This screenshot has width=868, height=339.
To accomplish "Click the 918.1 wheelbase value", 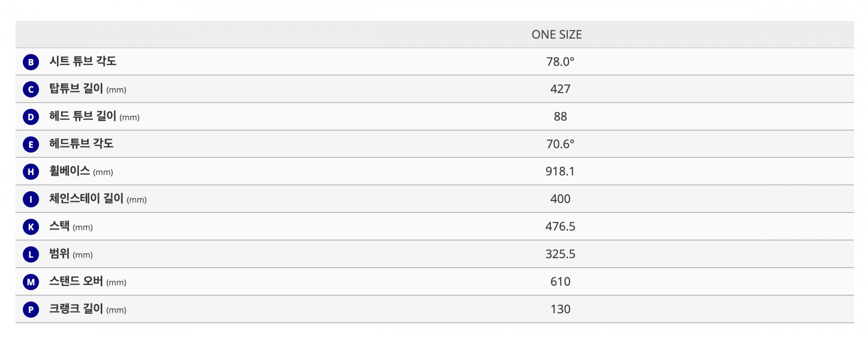I will tap(560, 172).
